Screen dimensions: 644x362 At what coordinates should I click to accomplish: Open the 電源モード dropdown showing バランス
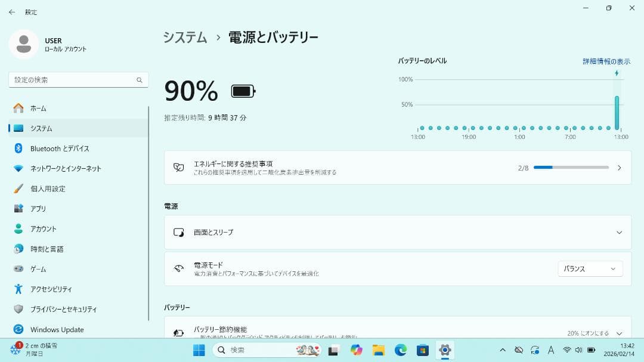click(x=590, y=268)
